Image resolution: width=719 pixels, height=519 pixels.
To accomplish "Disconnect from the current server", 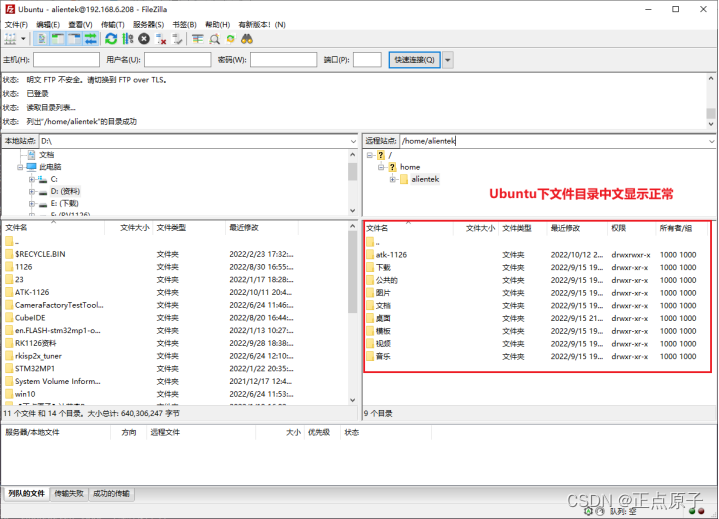I will click(160, 39).
